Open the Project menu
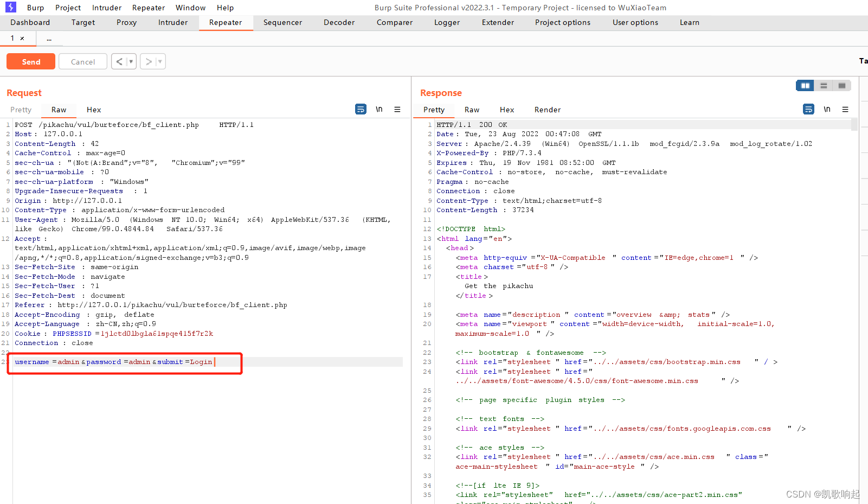The image size is (868, 504). 68,8
